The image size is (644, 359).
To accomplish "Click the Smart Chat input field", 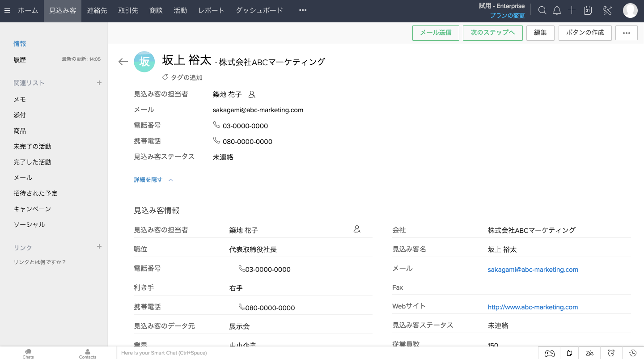I will pyautogui.click(x=326, y=353).
